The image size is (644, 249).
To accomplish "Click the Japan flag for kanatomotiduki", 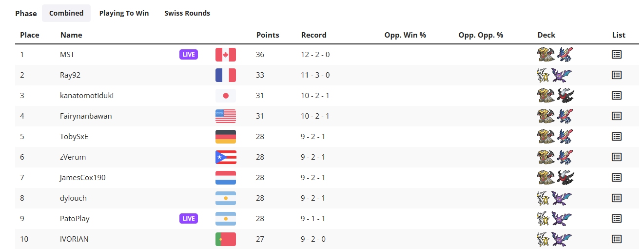I will click(226, 96).
